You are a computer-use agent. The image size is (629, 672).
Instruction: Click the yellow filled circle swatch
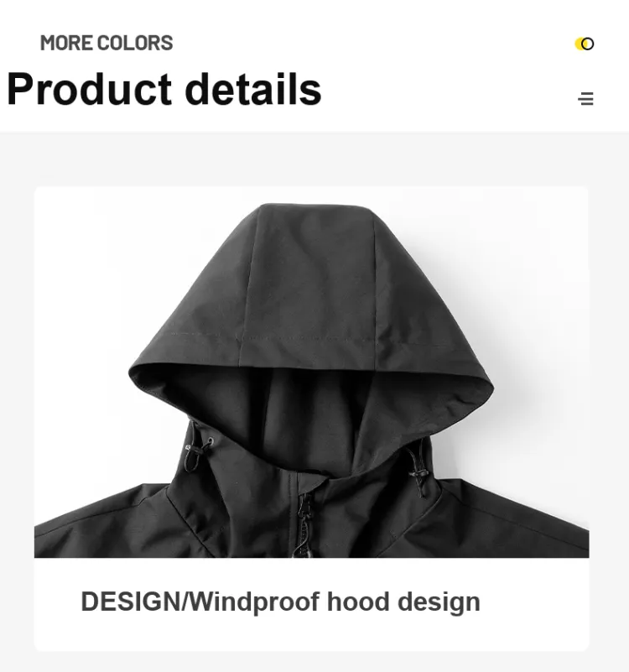tap(580, 44)
